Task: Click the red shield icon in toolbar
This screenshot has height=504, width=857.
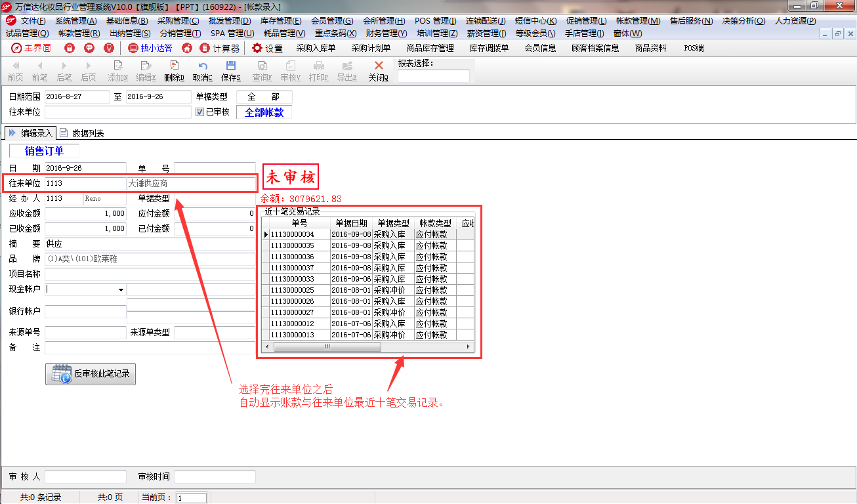Action: [x=109, y=48]
